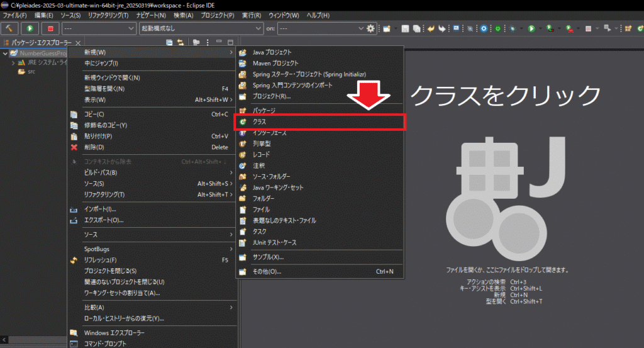Choose Spring スターター・プロジェクト entry
Image resolution: width=644 pixels, height=348 pixels.
[x=319, y=74]
